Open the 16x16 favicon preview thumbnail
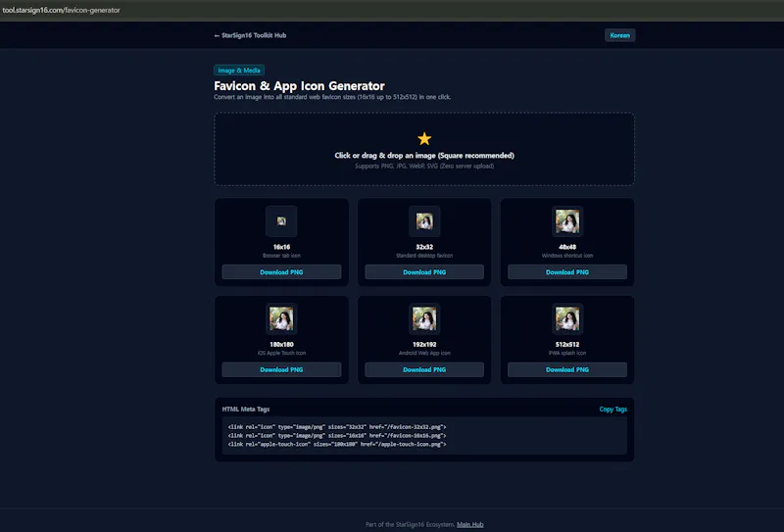This screenshot has width=784, height=532. click(281, 221)
